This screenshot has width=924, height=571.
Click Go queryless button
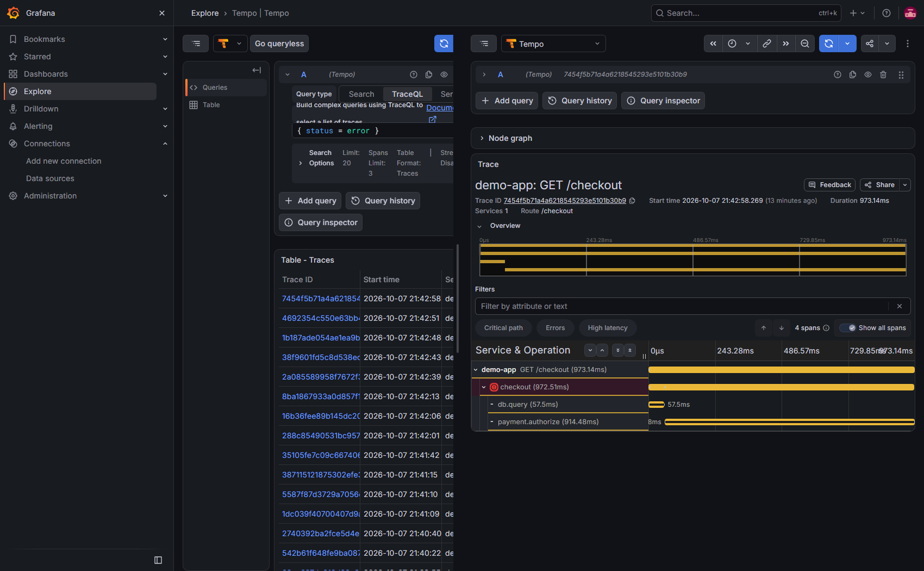coord(279,44)
